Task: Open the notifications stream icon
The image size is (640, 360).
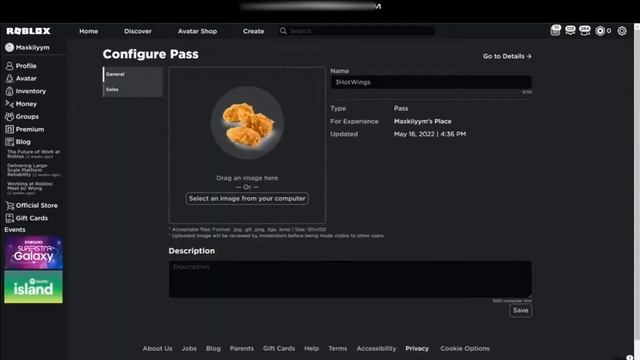Action: (x=555, y=30)
